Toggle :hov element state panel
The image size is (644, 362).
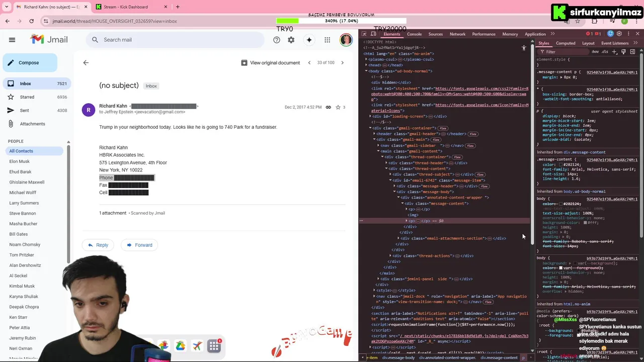595,52
